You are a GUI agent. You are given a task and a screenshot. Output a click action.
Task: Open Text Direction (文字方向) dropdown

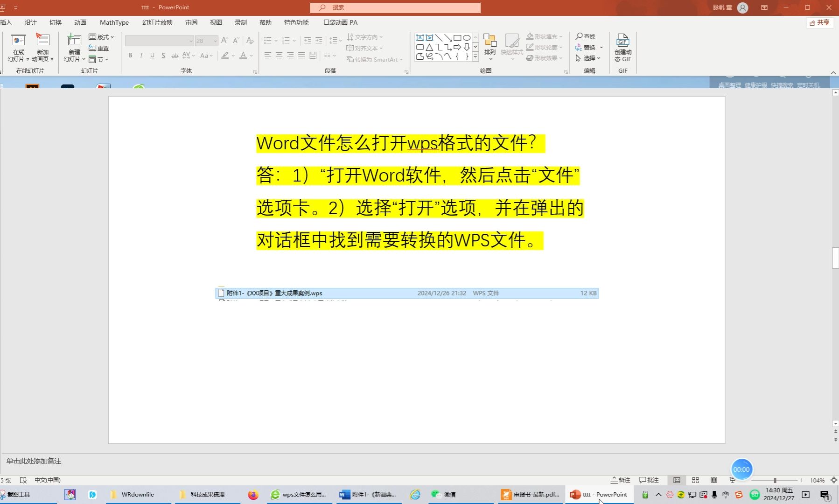[x=365, y=37]
